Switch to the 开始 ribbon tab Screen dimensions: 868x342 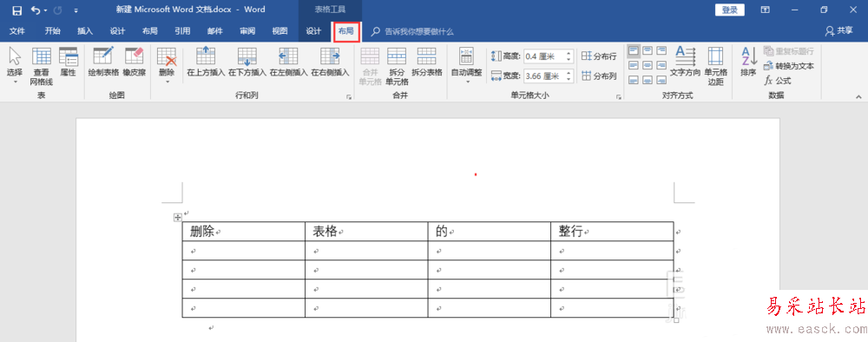(x=53, y=31)
